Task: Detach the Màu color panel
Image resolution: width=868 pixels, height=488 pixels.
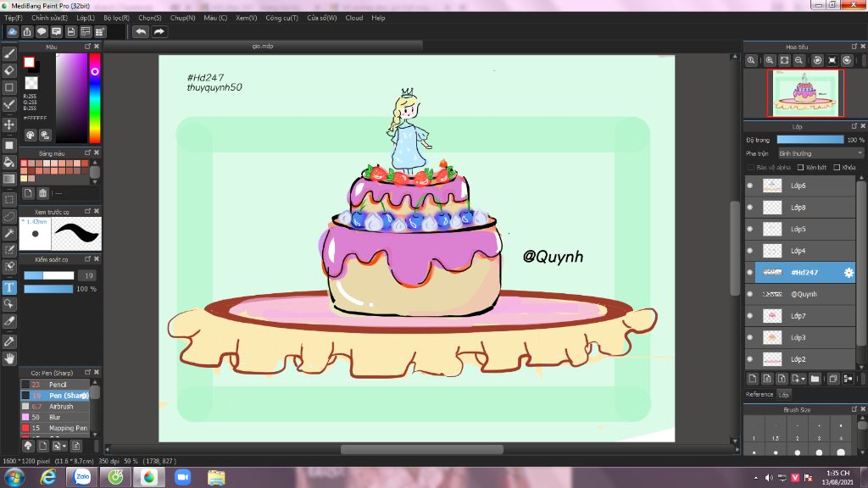Action: [x=87, y=47]
